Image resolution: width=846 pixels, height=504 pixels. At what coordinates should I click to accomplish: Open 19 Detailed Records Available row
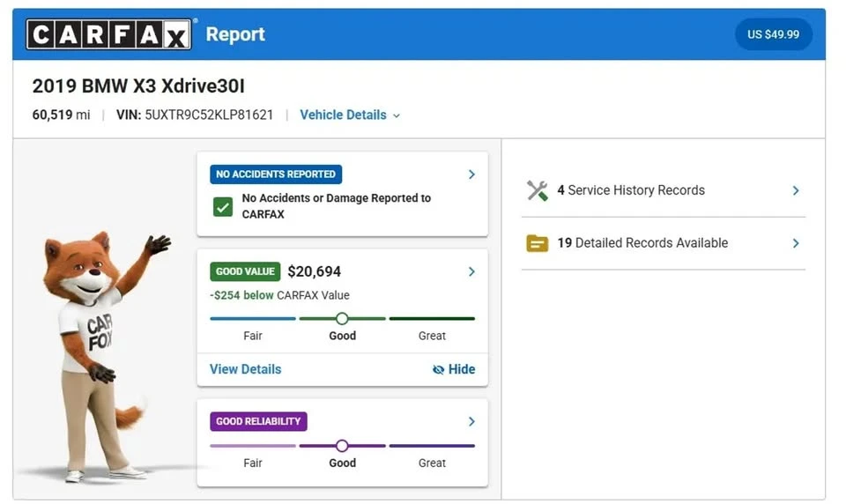point(663,243)
